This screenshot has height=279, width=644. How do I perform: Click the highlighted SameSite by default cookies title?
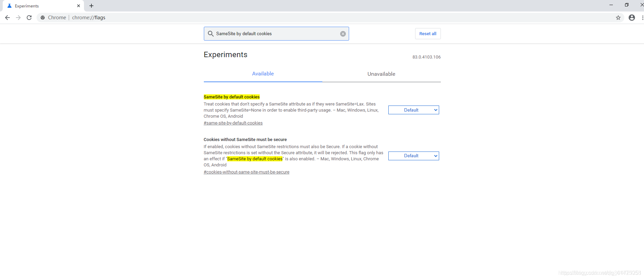click(232, 97)
